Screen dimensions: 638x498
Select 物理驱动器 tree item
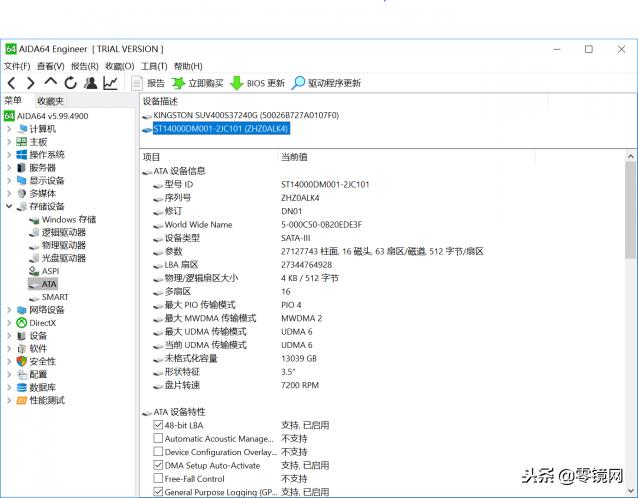(x=63, y=245)
